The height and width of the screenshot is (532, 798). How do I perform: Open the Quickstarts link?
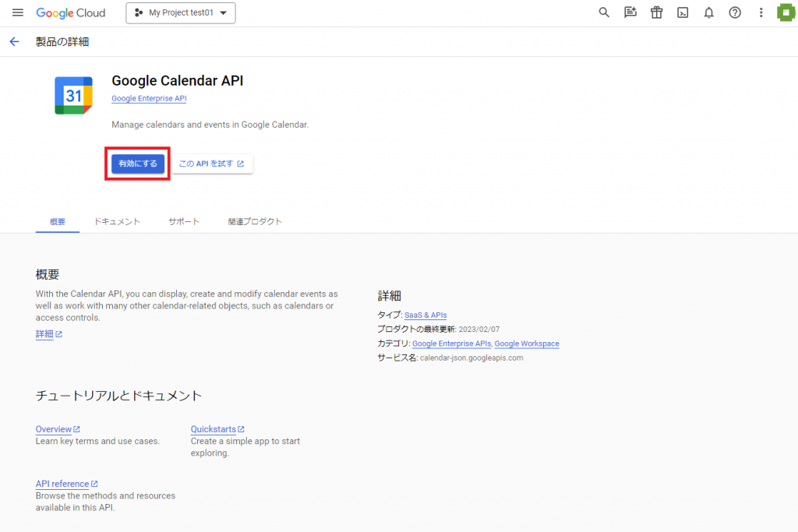217,429
